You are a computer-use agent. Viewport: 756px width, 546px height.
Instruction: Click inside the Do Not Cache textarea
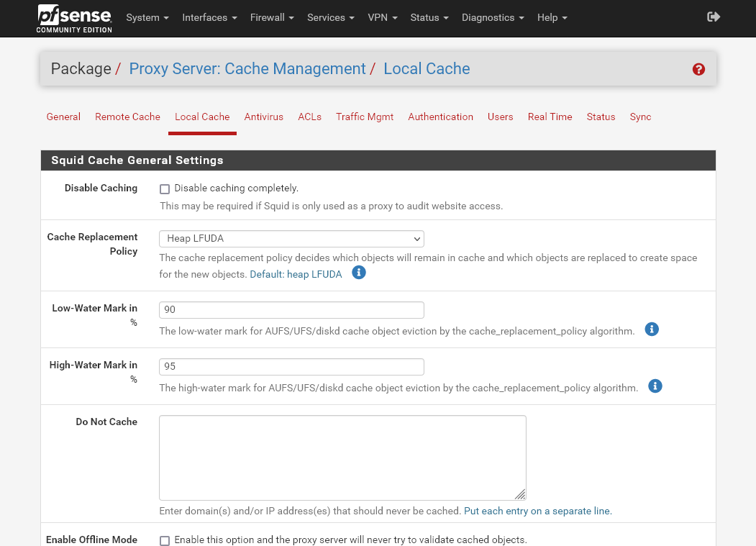(x=342, y=457)
